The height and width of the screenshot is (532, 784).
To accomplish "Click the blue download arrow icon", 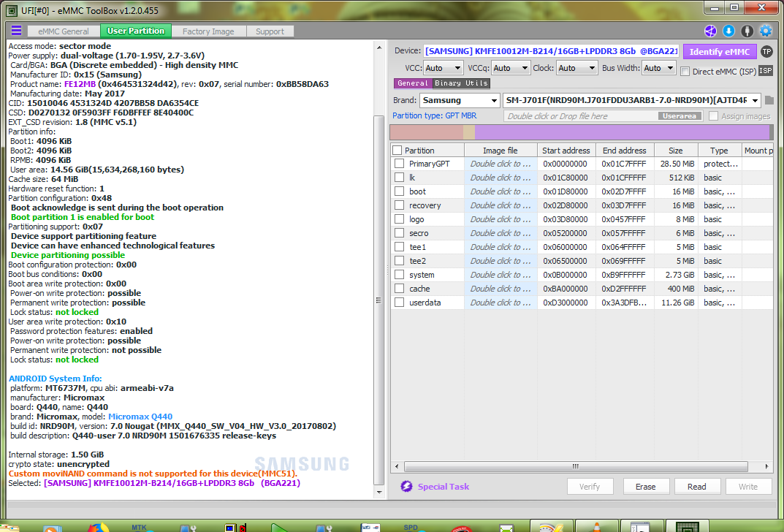I will point(728,31).
